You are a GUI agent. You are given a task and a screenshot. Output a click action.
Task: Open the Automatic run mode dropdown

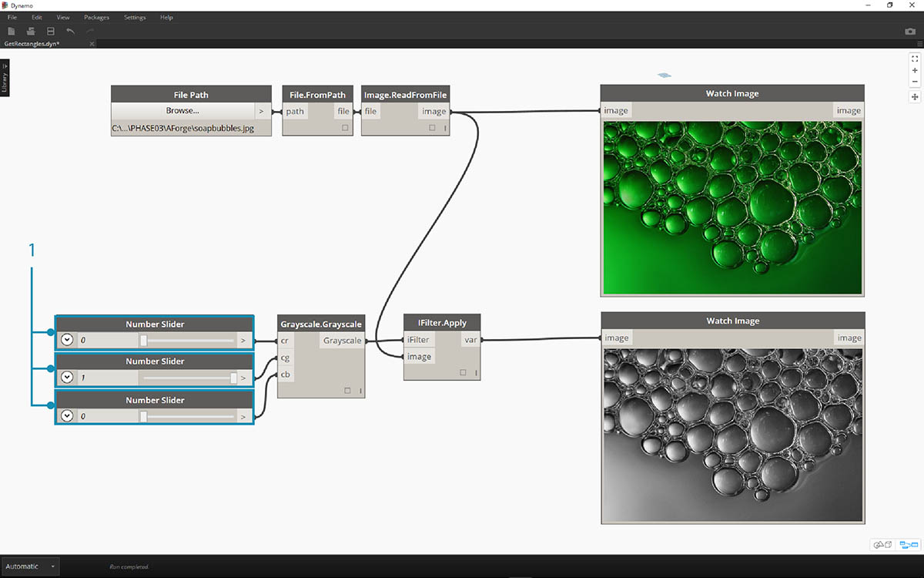pyautogui.click(x=31, y=566)
